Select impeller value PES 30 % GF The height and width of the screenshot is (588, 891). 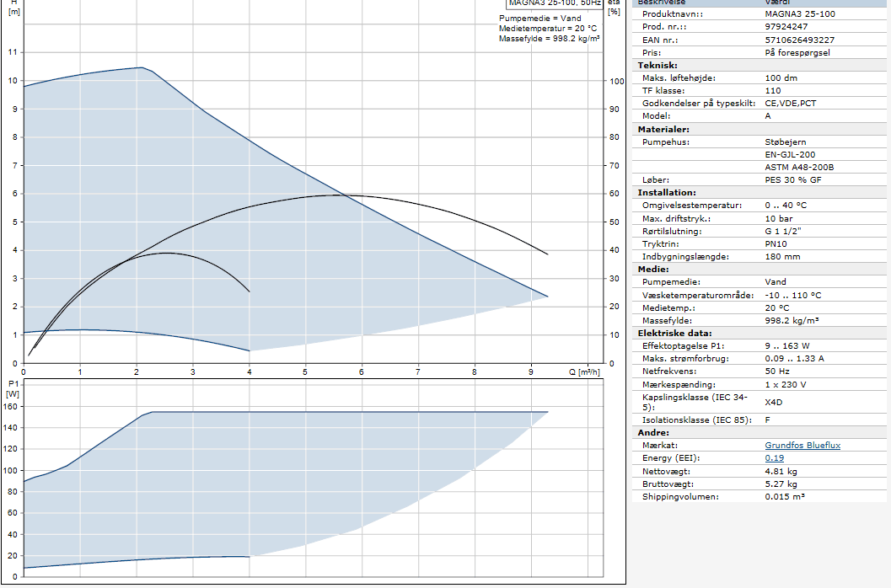[x=792, y=179]
